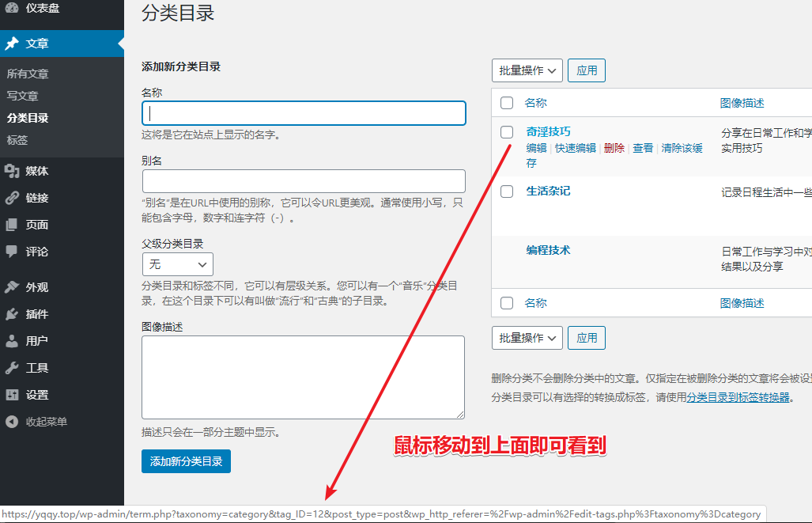Viewport: 812px width, 523px height.
Task: Open the 外观 menu label
Action: coord(37,287)
